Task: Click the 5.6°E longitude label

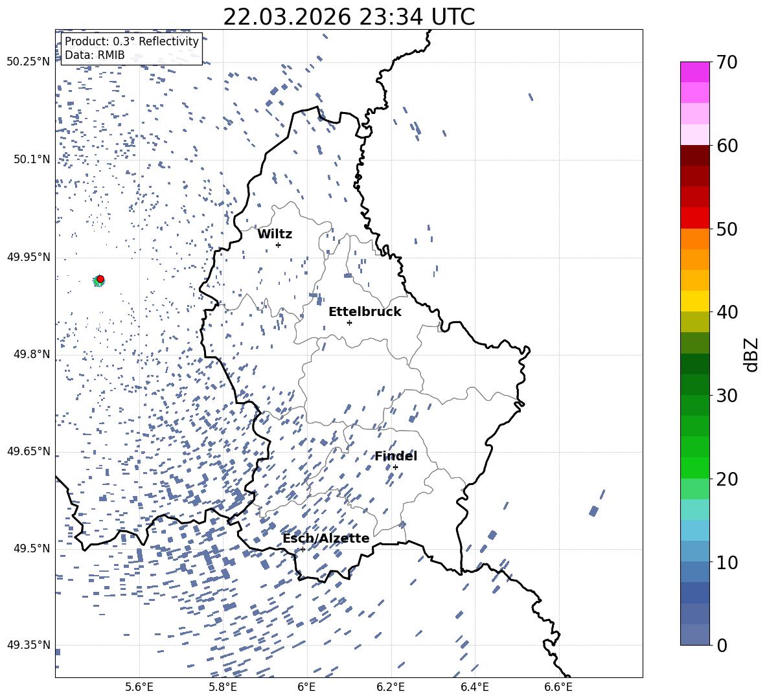Action: tap(139, 687)
